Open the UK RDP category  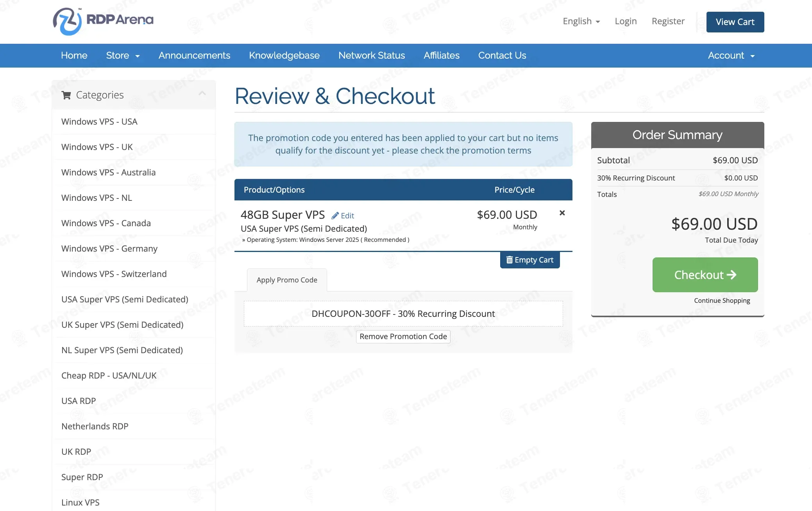(x=134, y=452)
